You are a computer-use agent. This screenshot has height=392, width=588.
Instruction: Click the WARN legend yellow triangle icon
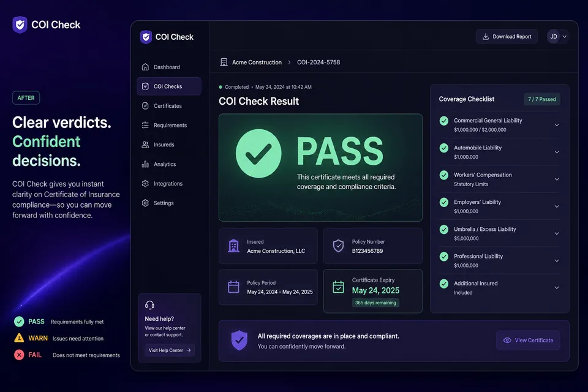[19, 338]
